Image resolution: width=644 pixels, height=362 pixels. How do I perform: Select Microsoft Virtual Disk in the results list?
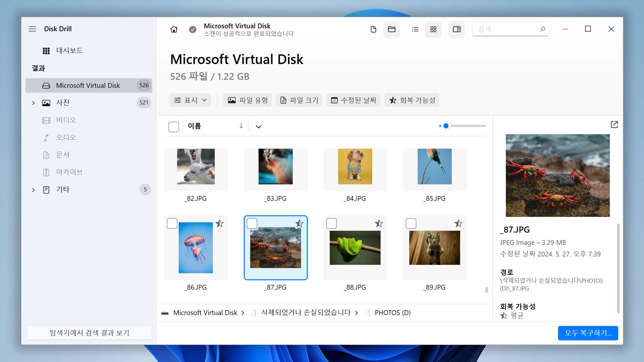click(x=88, y=85)
